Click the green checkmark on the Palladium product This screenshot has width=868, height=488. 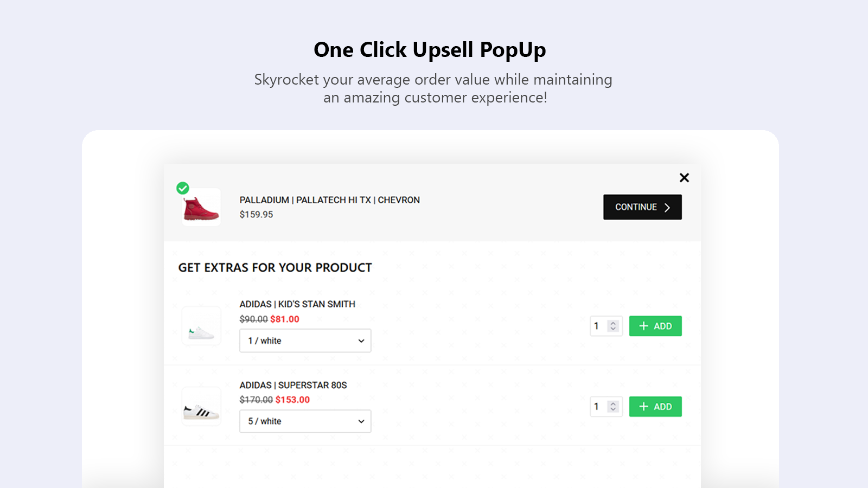point(183,189)
